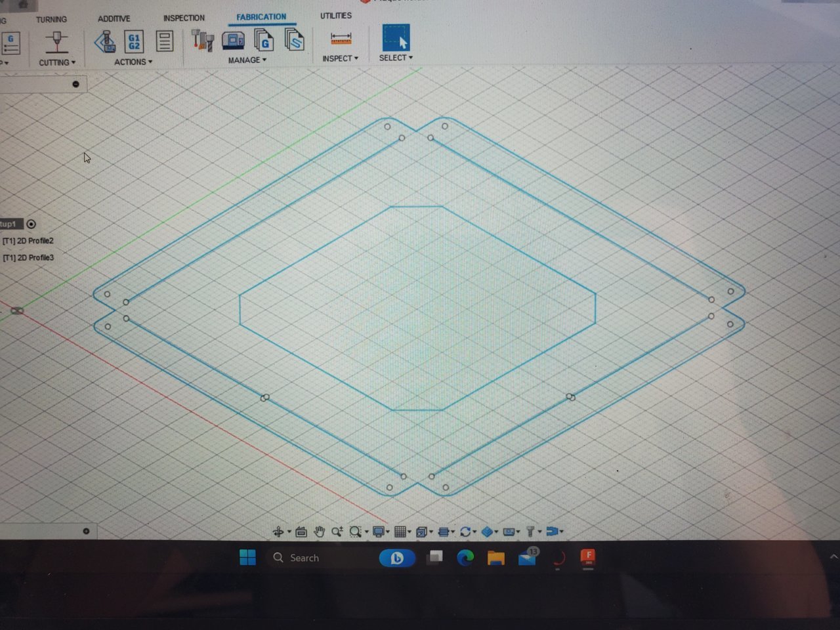Collapse the upper browser panel dot
The image size is (840, 630).
[x=75, y=84]
